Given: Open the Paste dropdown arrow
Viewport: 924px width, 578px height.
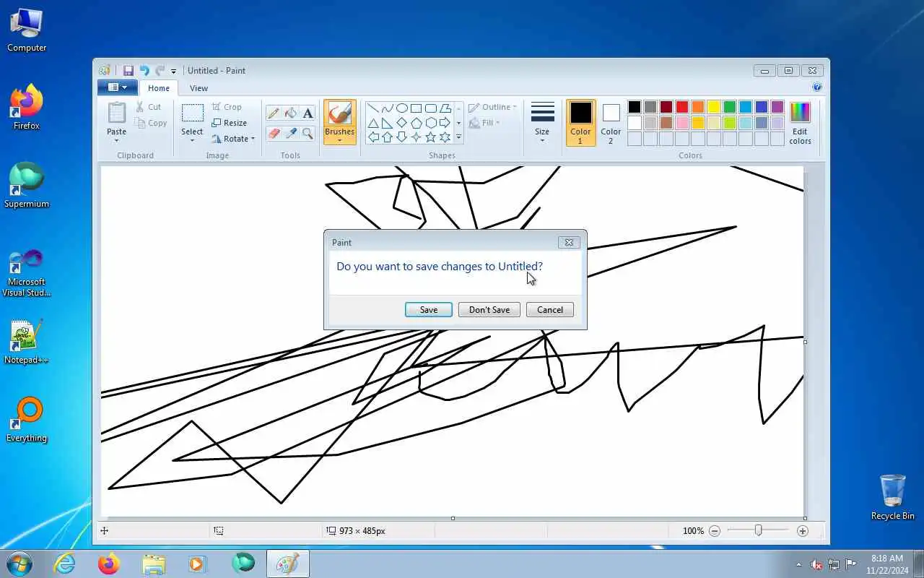Looking at the screenshot, I should (117, 139).
